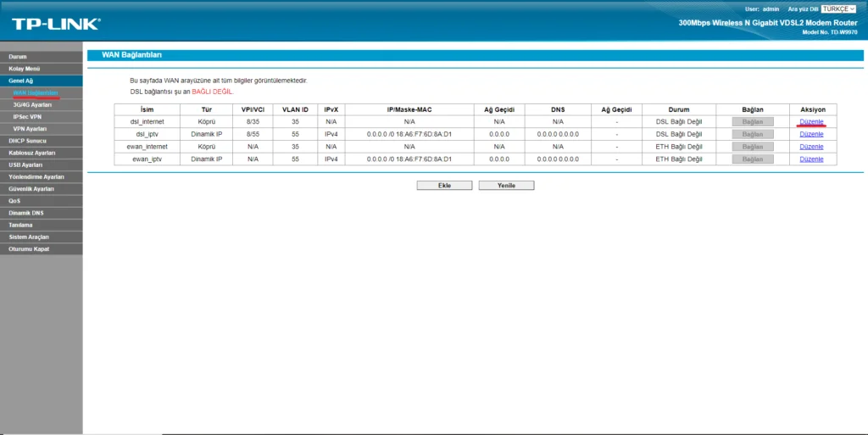The image size is (868, 435).
Task: Click the TP-LINK logo
Action: (56, 24)
